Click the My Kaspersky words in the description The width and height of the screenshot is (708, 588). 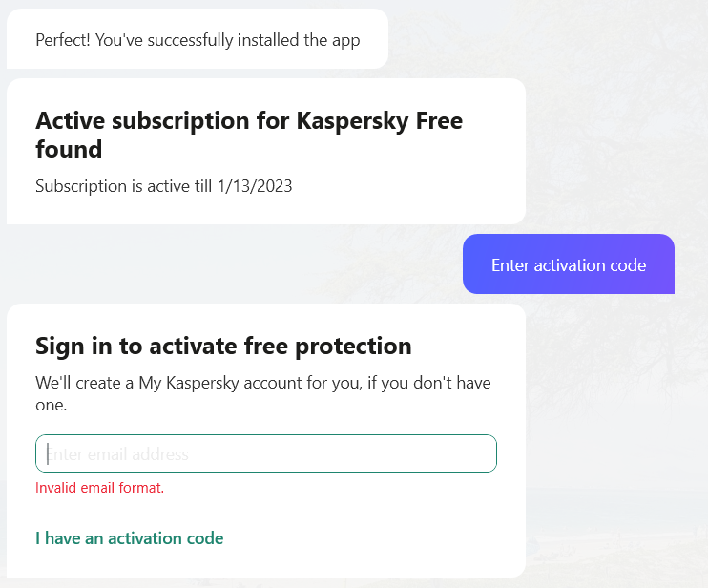coord(189,383)
